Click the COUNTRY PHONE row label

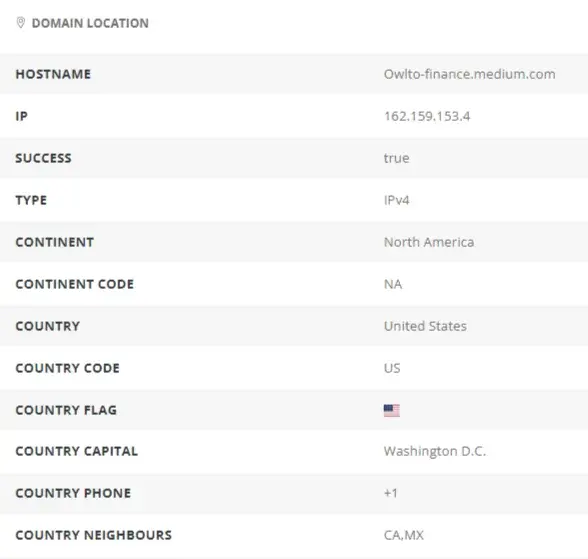pos(73,493)
